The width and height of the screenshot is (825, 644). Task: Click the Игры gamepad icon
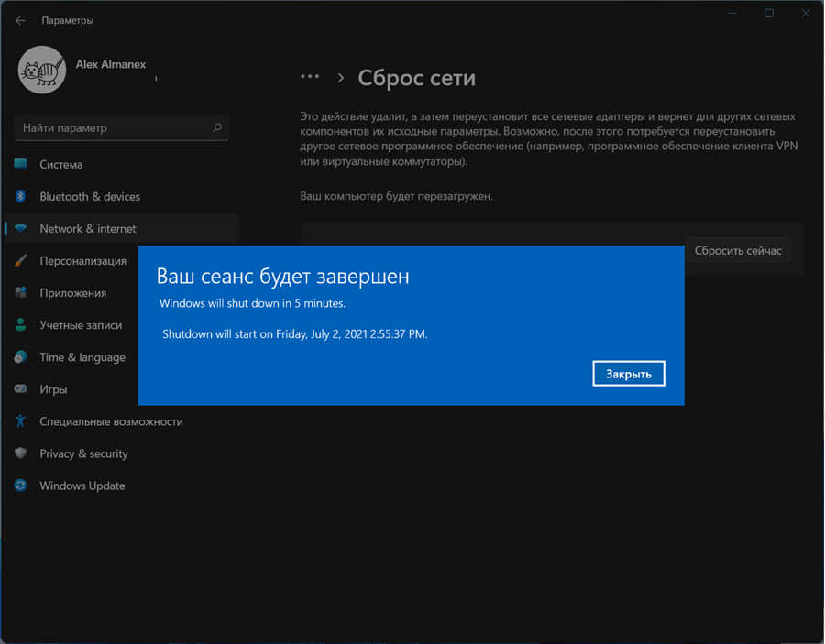pos(20,388)
